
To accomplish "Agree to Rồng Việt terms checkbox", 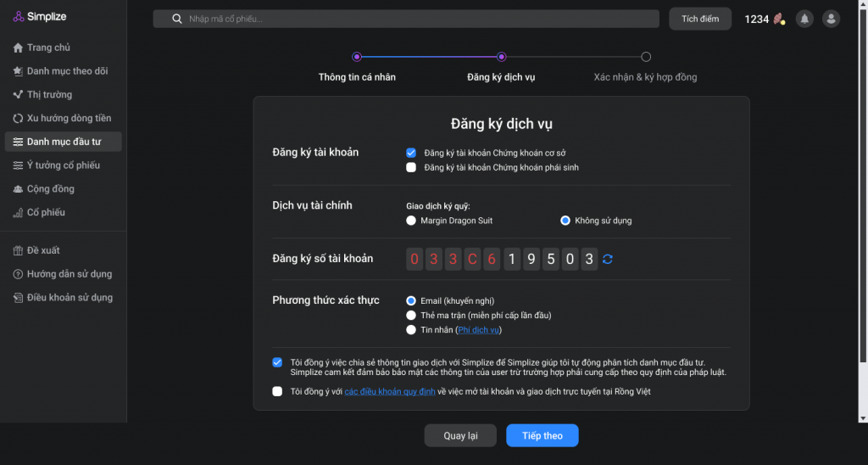I will point(277,391).
